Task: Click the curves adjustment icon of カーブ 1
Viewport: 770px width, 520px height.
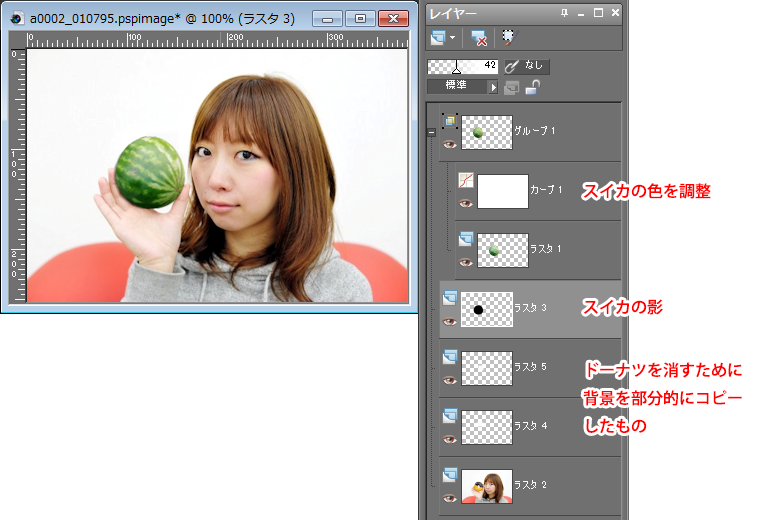Action: [x=466, y=180]
